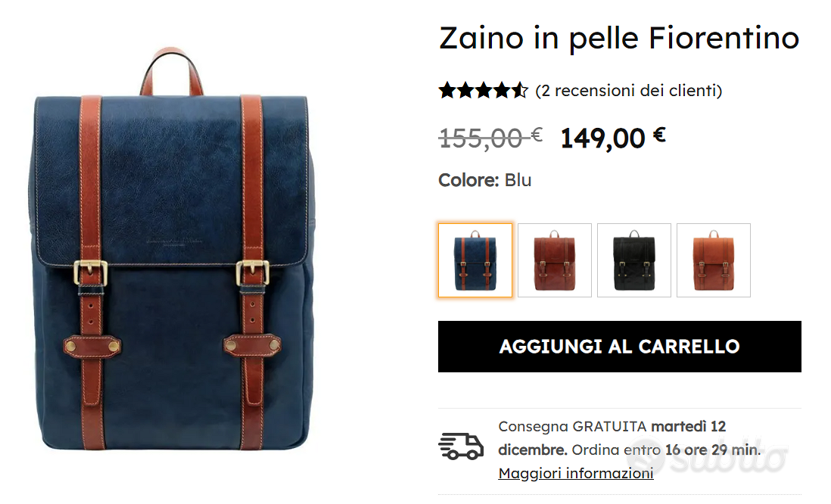Choose the brown backpack color variant

pyautogui.click(x=554, y=260)
